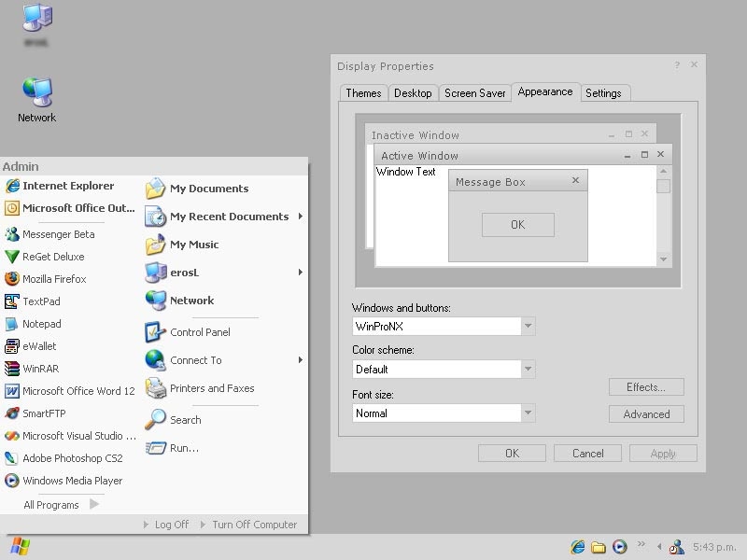Click preview scrollbar up arrow
Image resolution: width=747 pixels, height=560 pixels.
click(x=663, y=171)
